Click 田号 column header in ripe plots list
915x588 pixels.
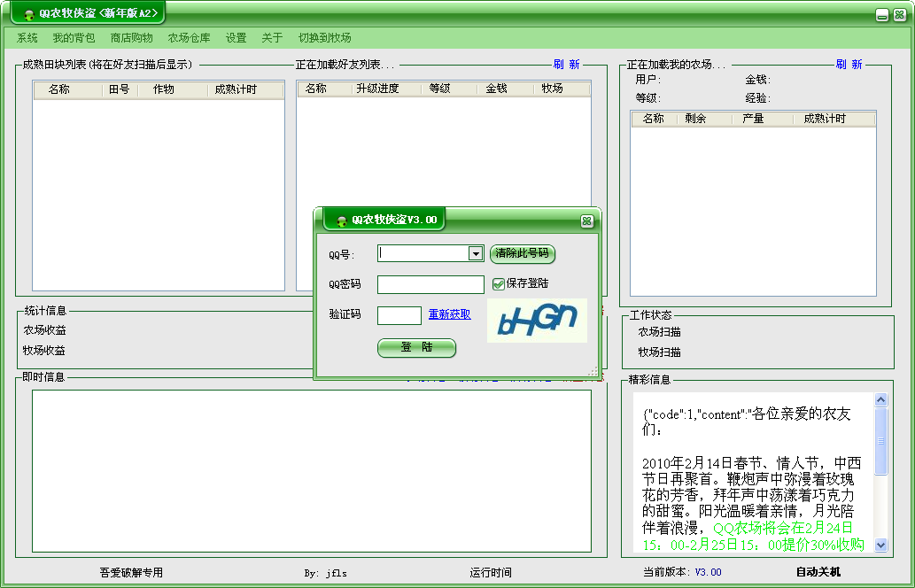click(x=120, y=89)
